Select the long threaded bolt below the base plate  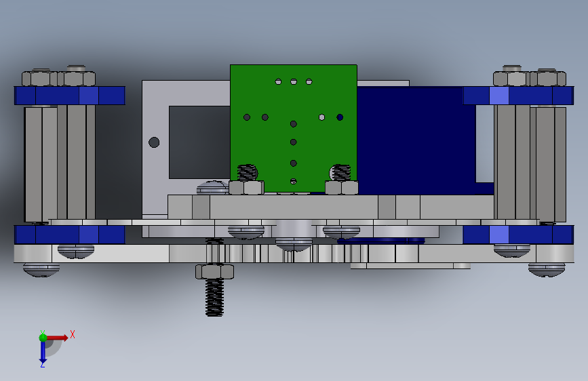tap(214, 298)
